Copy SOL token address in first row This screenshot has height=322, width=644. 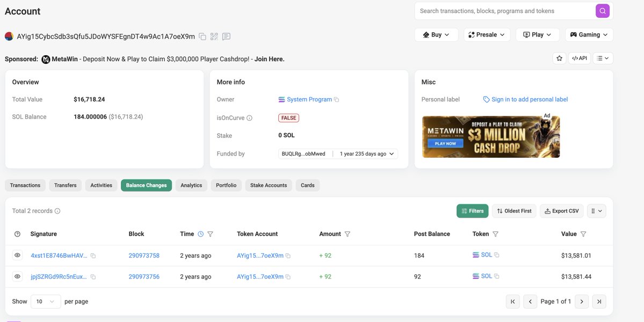(496, 255)
